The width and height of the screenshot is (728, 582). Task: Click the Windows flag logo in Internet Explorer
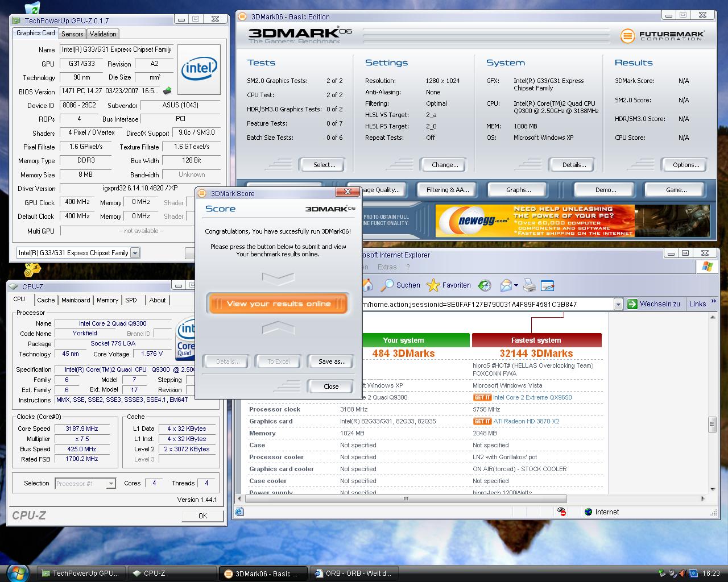pyautogui.click(x=708, y=266)
